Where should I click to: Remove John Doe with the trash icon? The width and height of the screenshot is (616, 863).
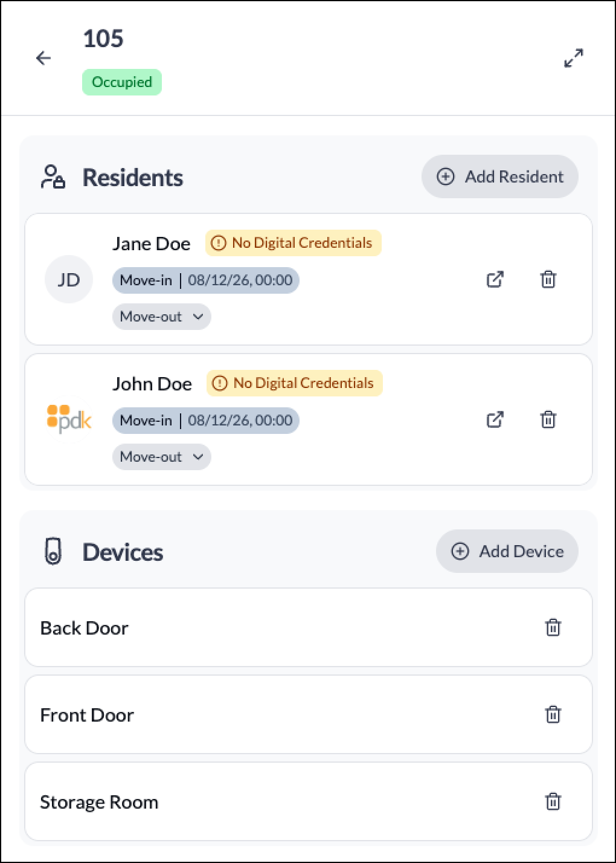point(548,419)
